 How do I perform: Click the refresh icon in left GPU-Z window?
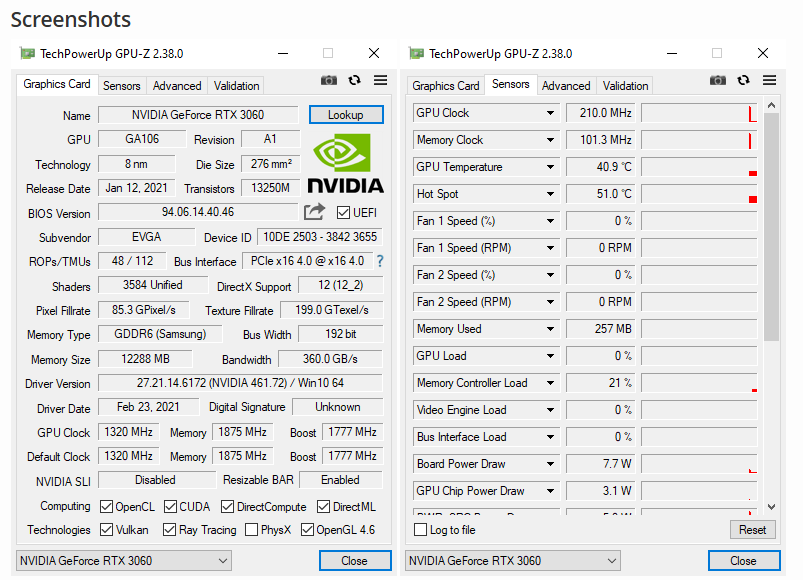click(354, 80)
